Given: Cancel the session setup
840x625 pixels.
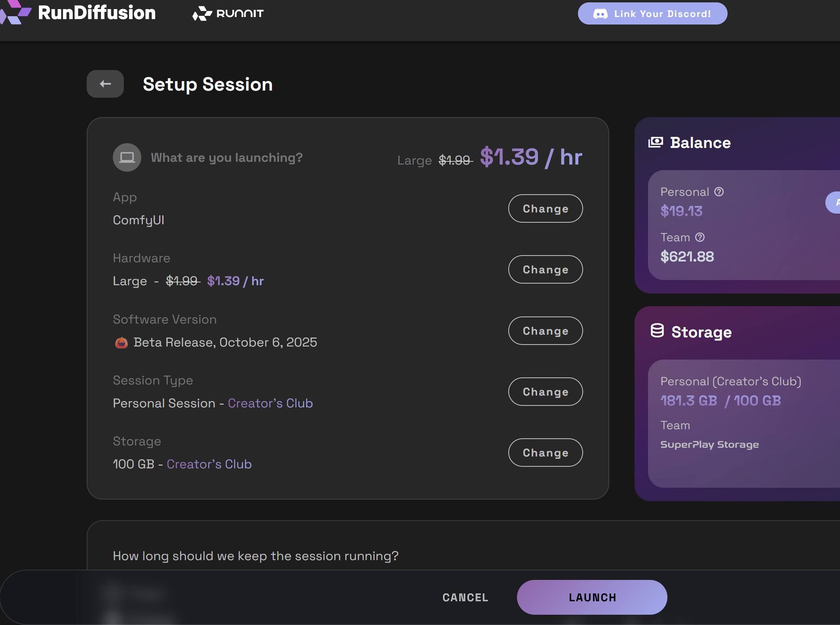Looking at the screenshot, I should pos(465,597).
